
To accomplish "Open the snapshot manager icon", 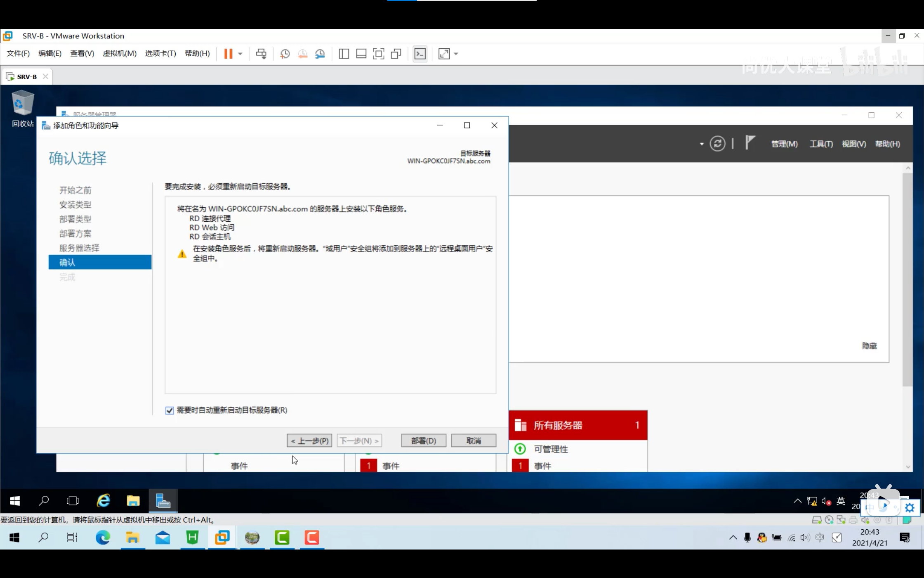I will tap(320, 54).
